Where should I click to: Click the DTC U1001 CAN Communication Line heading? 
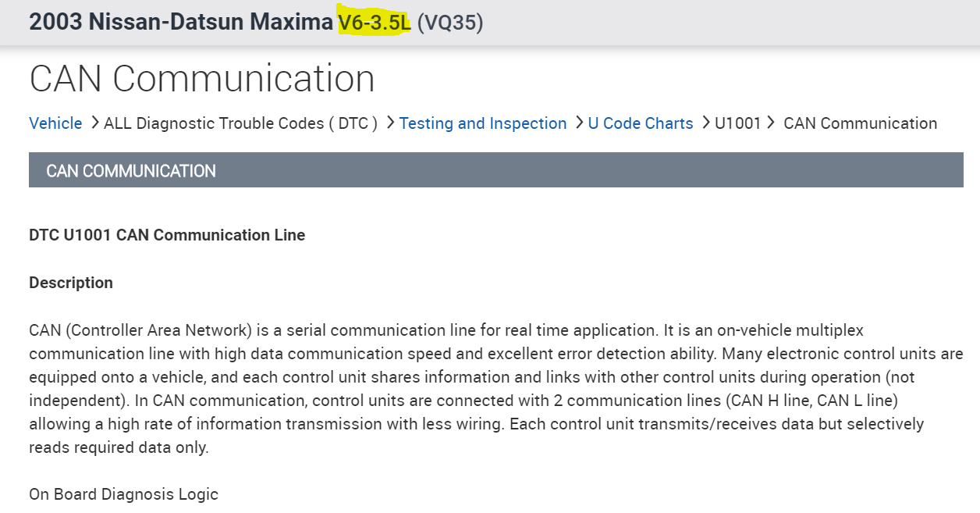167,235
